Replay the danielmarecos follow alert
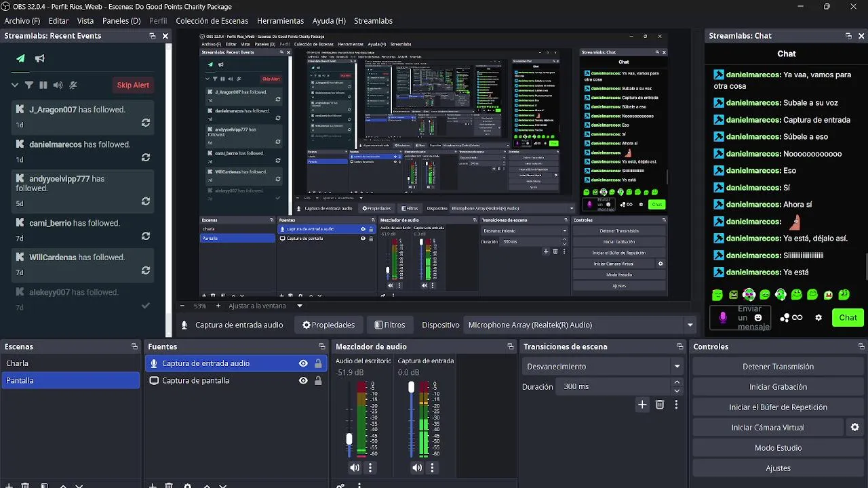868x488 pixels. (146, 157)
